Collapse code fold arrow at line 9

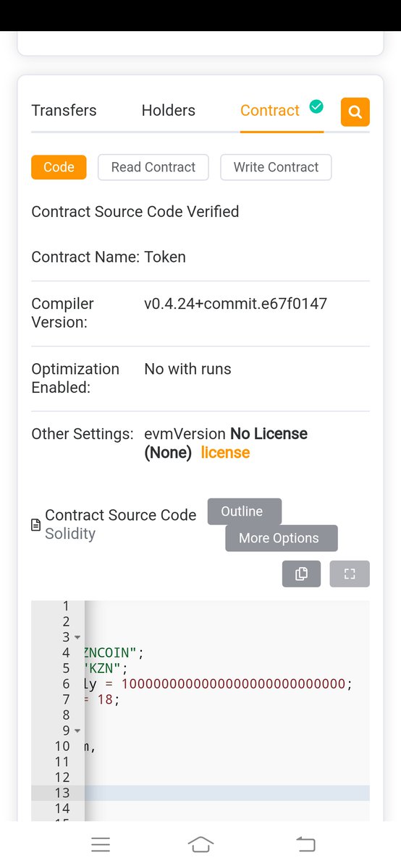click(77, 731)
